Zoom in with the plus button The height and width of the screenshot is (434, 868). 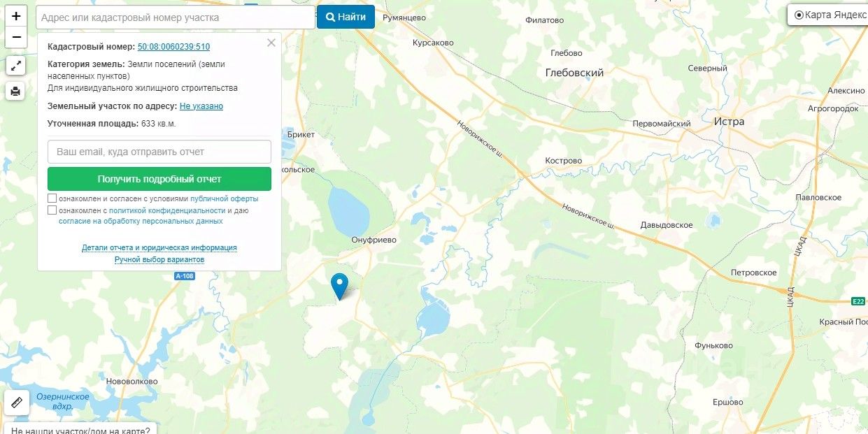click(x=16, y=15)
